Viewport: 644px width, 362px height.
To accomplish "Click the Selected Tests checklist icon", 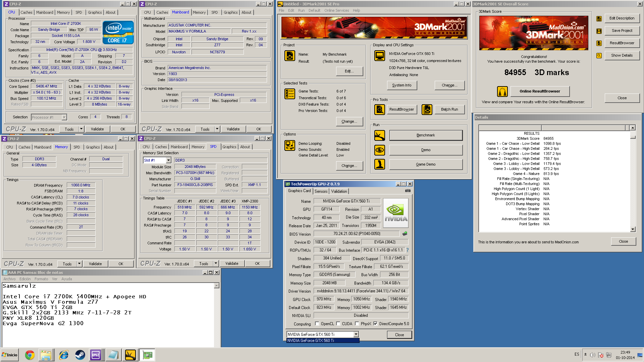I will (x=289, y=94).
